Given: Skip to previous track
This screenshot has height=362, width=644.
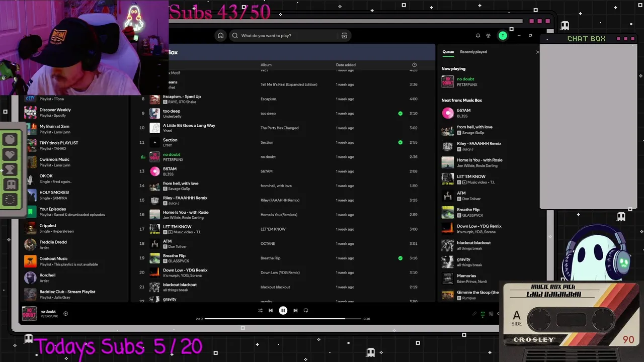Looking at the screenshot, I should point(271,311).
